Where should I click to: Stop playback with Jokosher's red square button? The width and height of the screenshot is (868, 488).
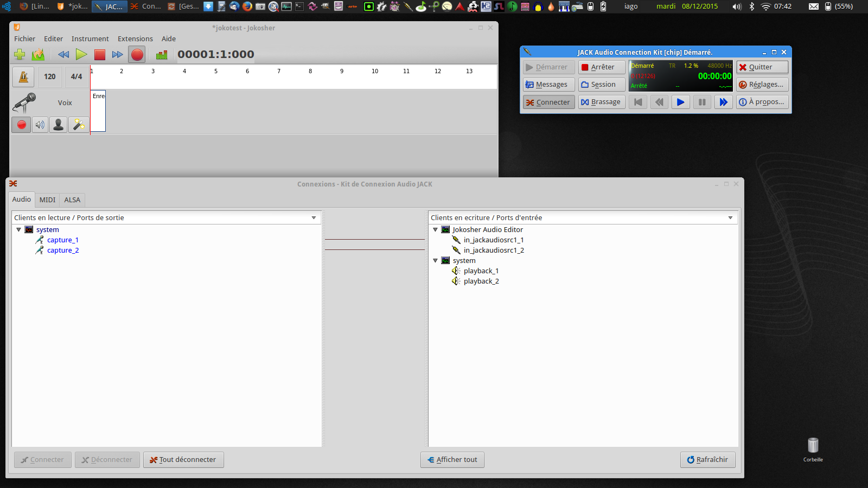click(99, 54)
